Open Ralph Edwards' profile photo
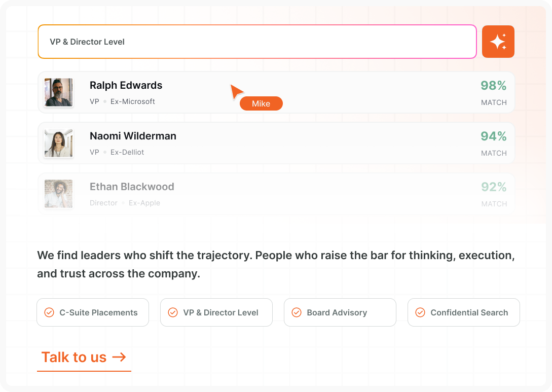This screenshot has width=552, height=392. [x=58, y=92]
